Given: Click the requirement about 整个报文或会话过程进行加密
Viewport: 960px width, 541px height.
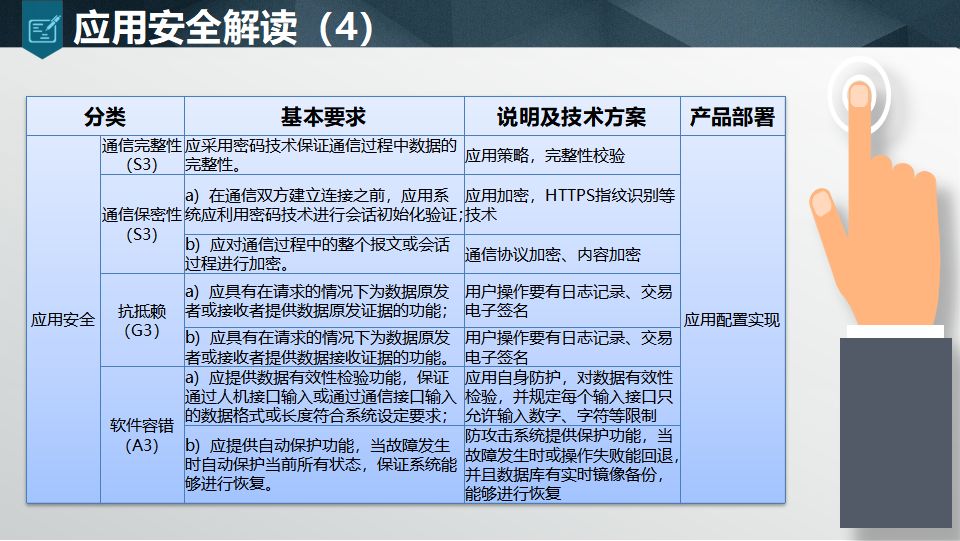Looking at the screenshot, I should coord(324,254).
